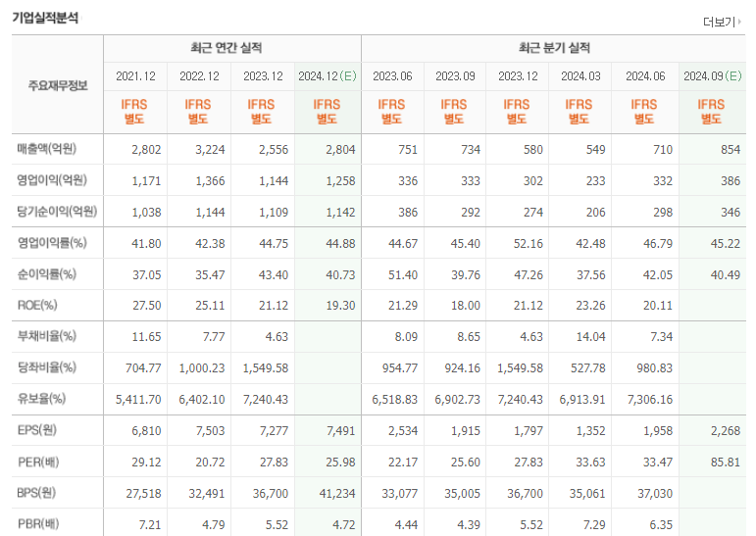The height and width of the screenshot is (536, 756).
Task: Click the 2024.06 quarter column header
Action: [645, 76]
